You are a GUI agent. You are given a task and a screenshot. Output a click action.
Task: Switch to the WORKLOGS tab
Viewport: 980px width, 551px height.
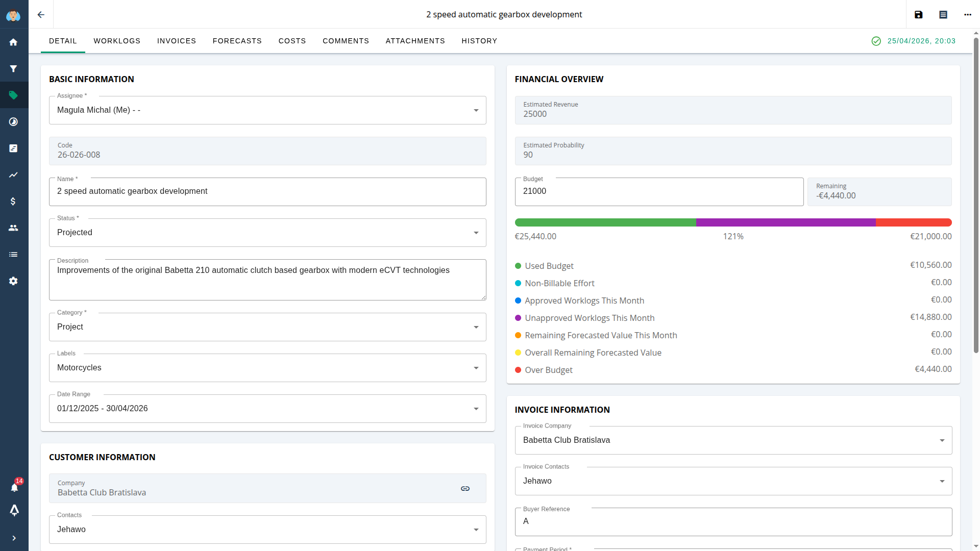pyautogui.click(x=117, y=41)
